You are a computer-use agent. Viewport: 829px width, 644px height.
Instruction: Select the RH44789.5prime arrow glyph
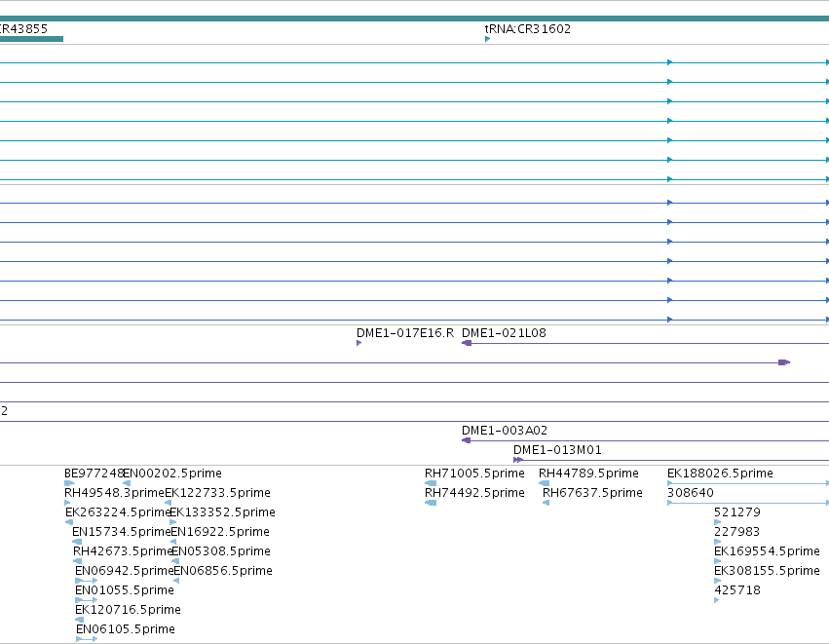point(544,483)
